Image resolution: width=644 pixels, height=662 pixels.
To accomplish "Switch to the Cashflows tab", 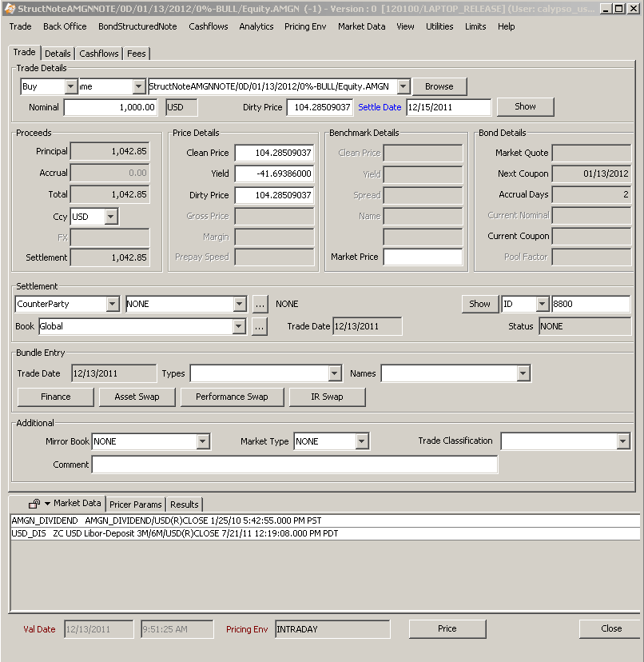I will coord(99,54).
